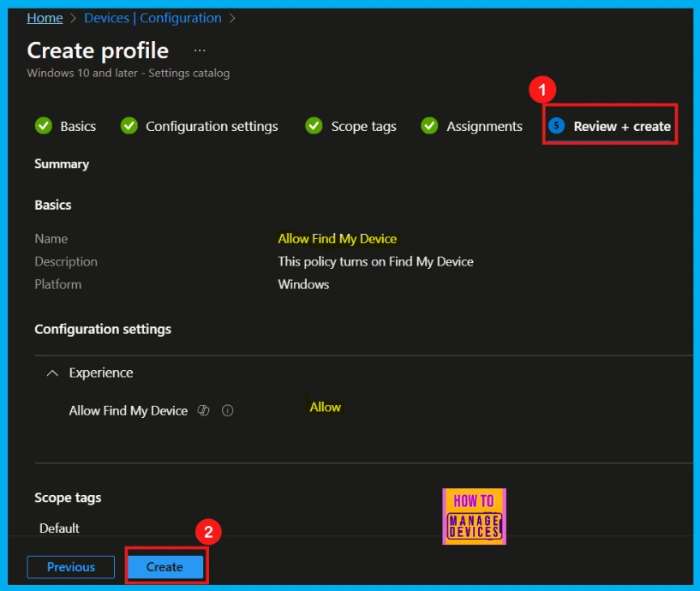Image resolution: width=700 pixels, height=591 pixels.
Task: Click the Platform field label
Action: pos(58,284)
